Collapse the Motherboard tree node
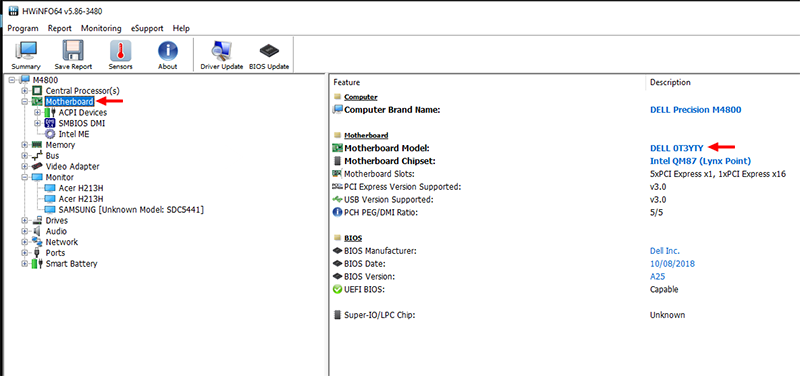This screenshot has height=376, width=800. pyautogui.click(x=24, y=102)
